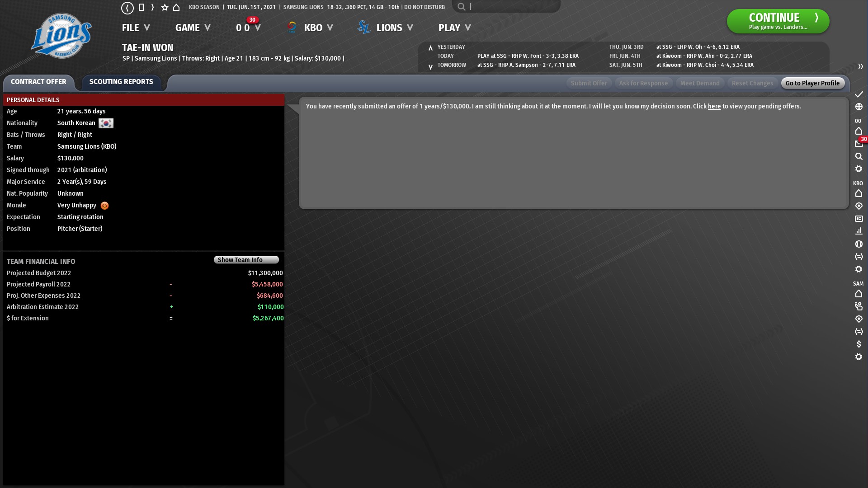Viewport: 868px width, 488px height.
Task: Open KBO statistics bar chart icon
Action: pos(859,231)
